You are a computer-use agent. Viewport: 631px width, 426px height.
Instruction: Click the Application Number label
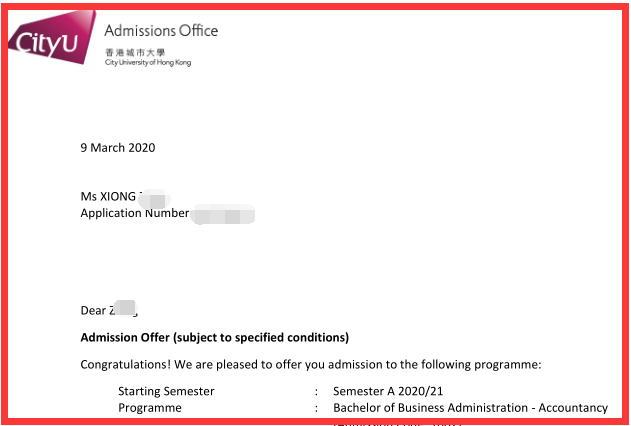[134, 213]
